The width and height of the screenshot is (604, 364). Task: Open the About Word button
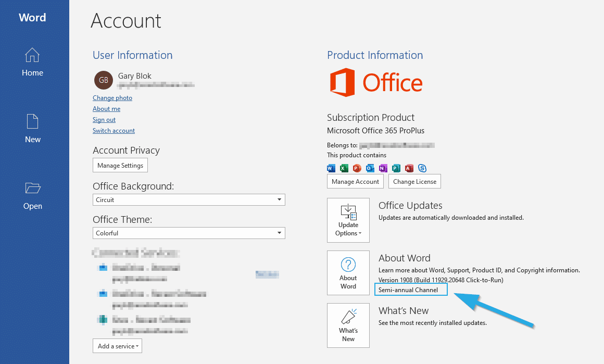348,272
